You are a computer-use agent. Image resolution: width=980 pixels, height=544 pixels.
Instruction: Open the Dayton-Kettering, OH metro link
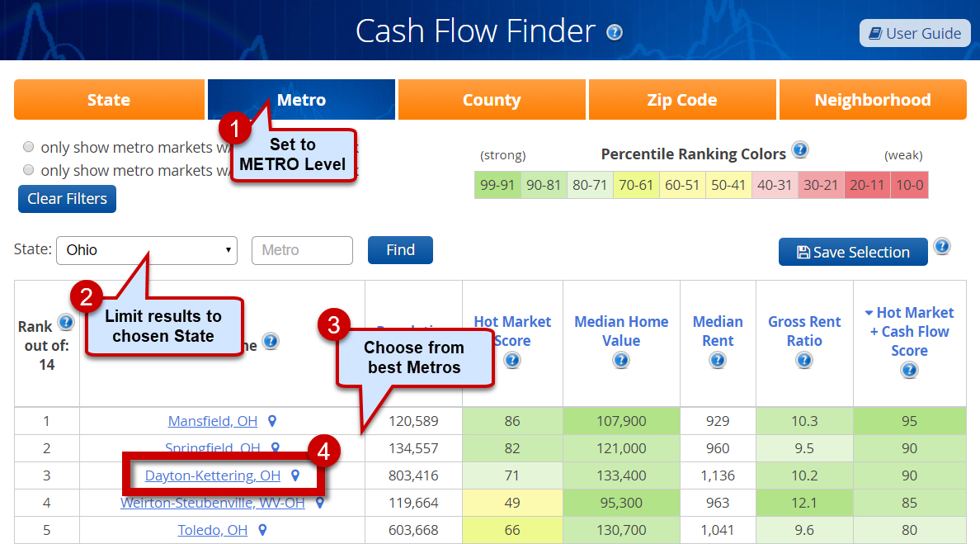coord(213,475)
